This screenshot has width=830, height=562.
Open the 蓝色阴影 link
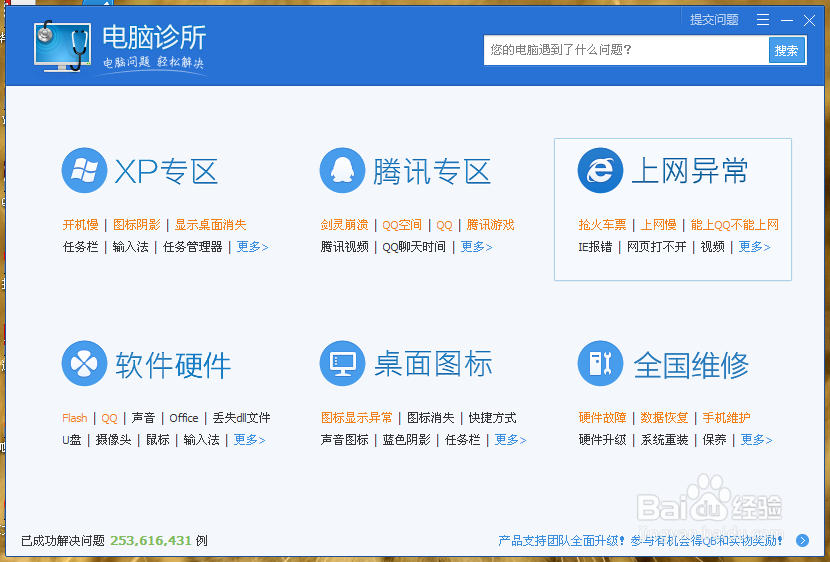[407, 440]
